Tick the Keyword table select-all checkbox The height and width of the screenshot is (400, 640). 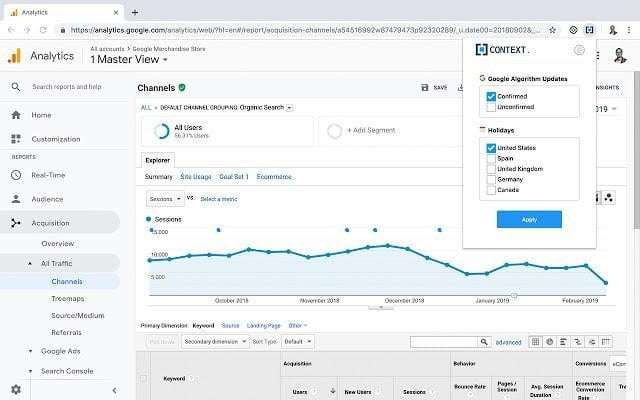(143, 378)
